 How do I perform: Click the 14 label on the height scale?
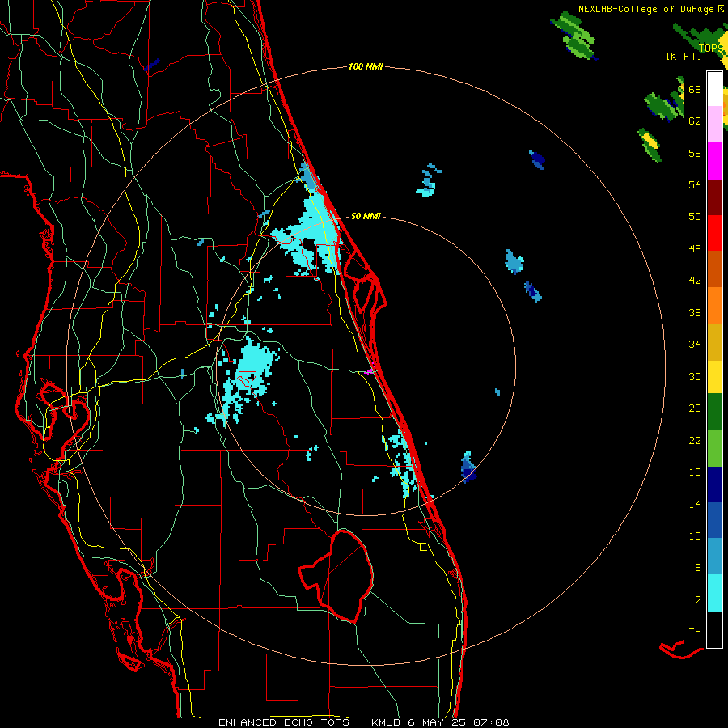(695, 504)
